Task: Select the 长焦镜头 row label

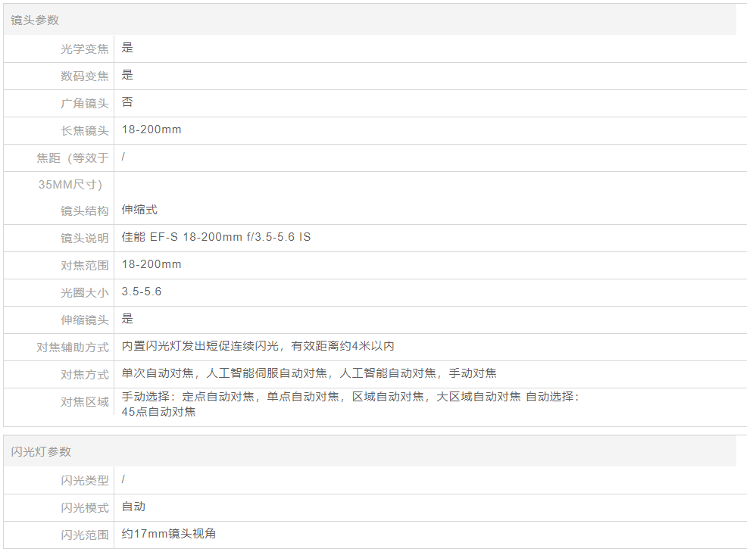Action: pos(85,131)
